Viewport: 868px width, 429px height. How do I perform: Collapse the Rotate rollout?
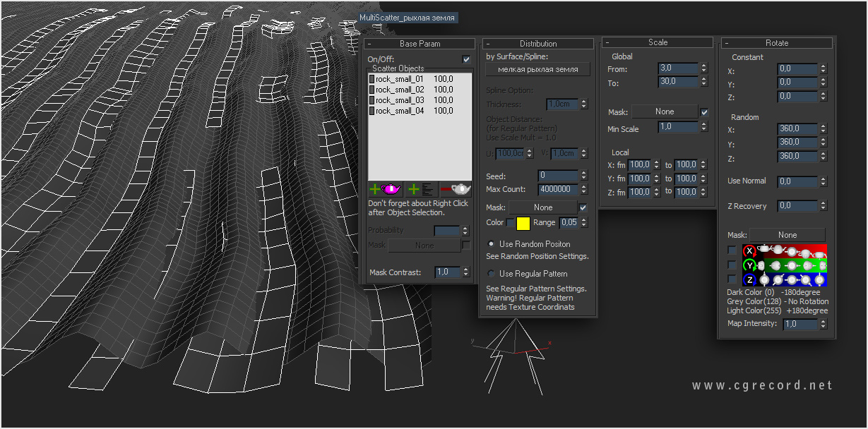pos(727,43)
